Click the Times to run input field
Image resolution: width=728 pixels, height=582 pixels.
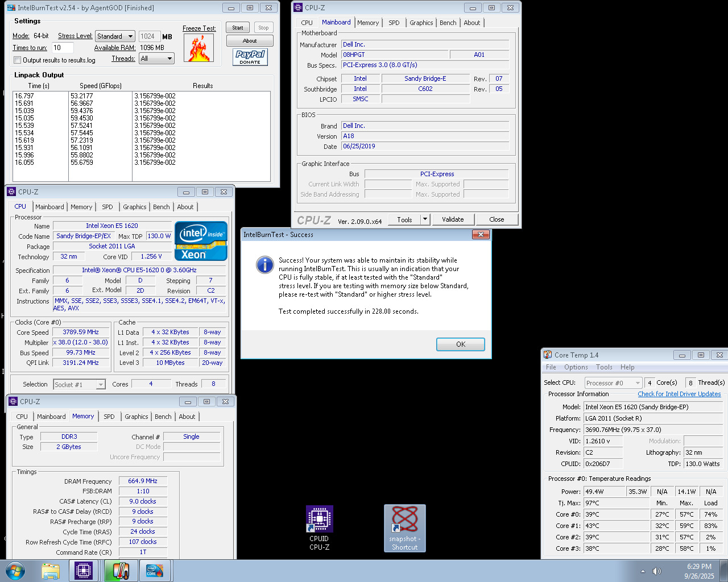coord(63,48)
